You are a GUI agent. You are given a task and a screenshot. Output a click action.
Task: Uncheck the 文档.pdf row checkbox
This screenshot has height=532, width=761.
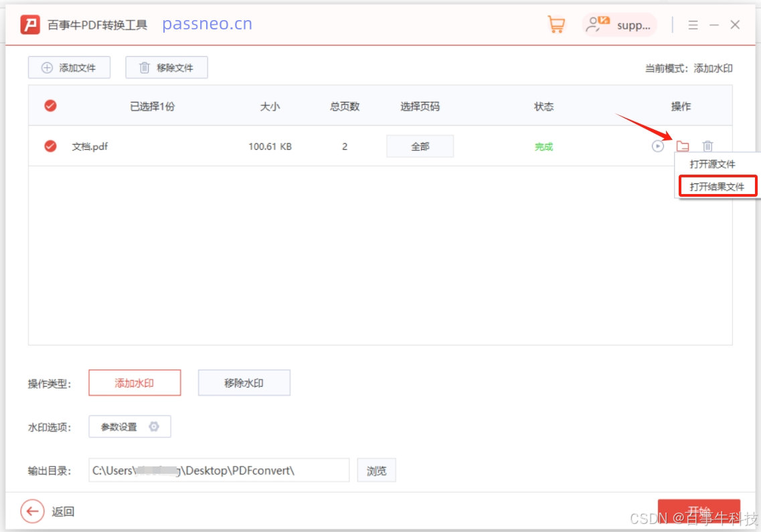[x=50, y=146]
